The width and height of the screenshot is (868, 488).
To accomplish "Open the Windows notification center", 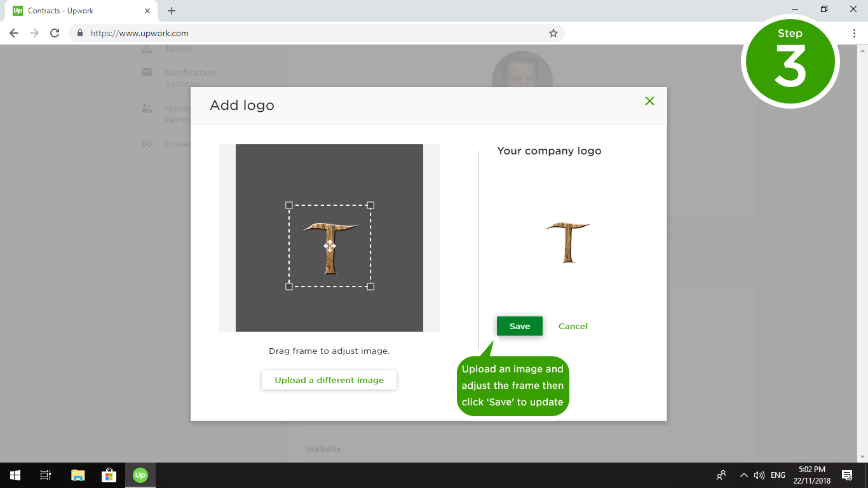I will [846, 475].
